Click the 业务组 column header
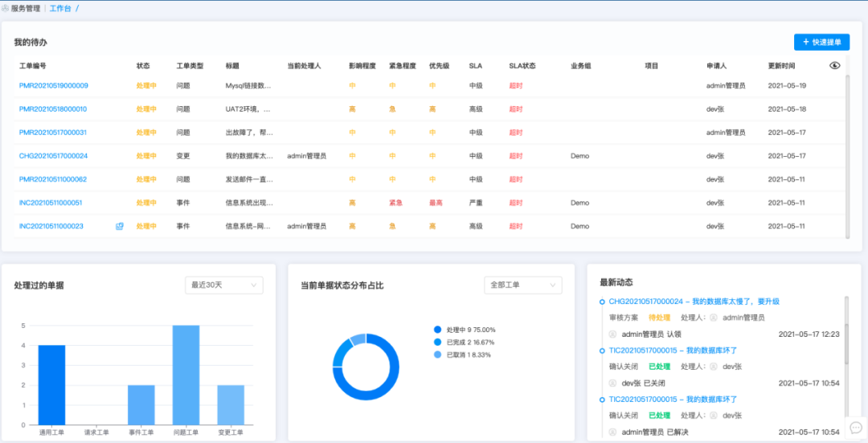Viewport: 868px width, 443px height. pos(581,66)
